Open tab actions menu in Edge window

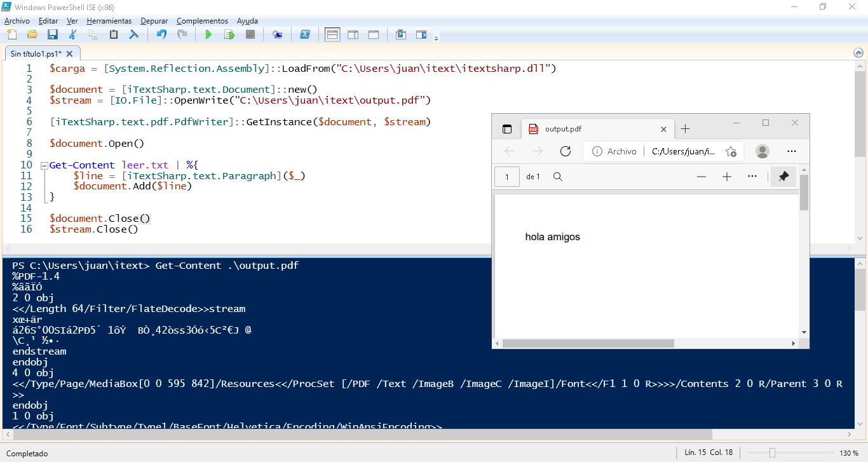[507, 129]
